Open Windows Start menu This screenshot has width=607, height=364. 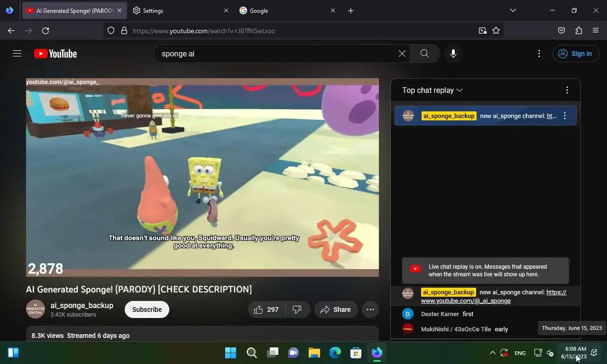tap(231, 353)
